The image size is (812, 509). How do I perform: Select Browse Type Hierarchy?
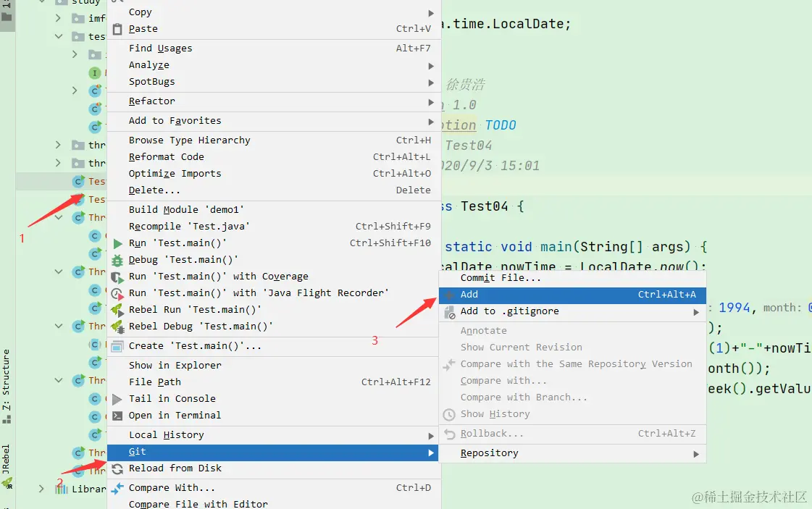(x=274, y=140)
